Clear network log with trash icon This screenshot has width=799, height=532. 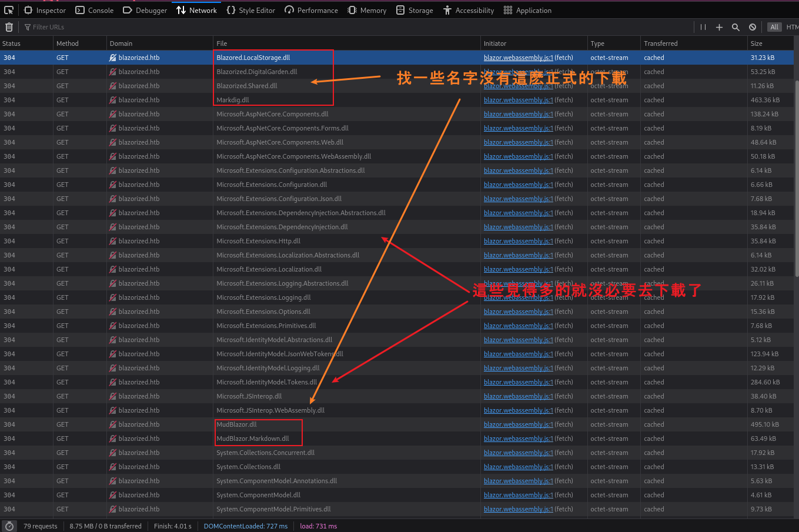click(9, 27)
